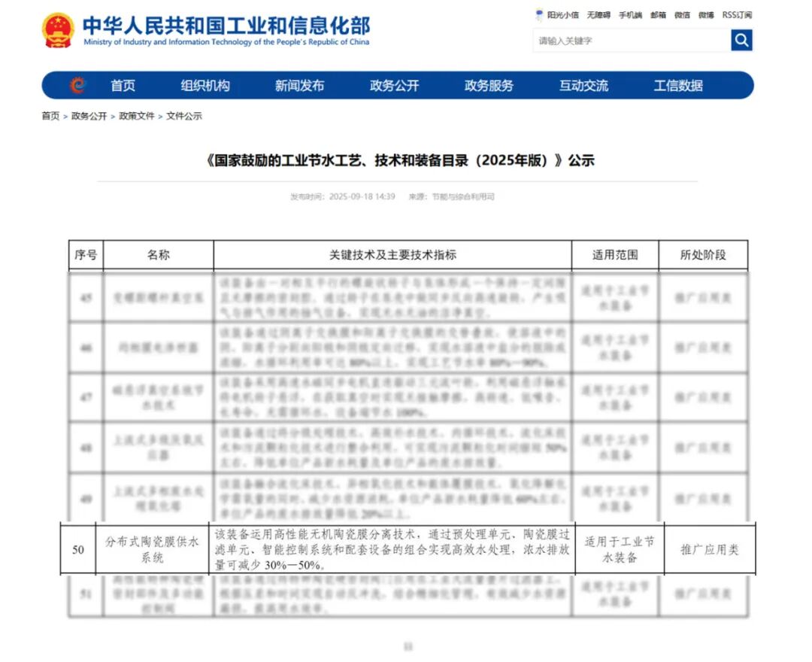The height and width of the screenshot is (662, 812).
Task: Open the 组织机构 navigation item
Action: coord(205,86)
